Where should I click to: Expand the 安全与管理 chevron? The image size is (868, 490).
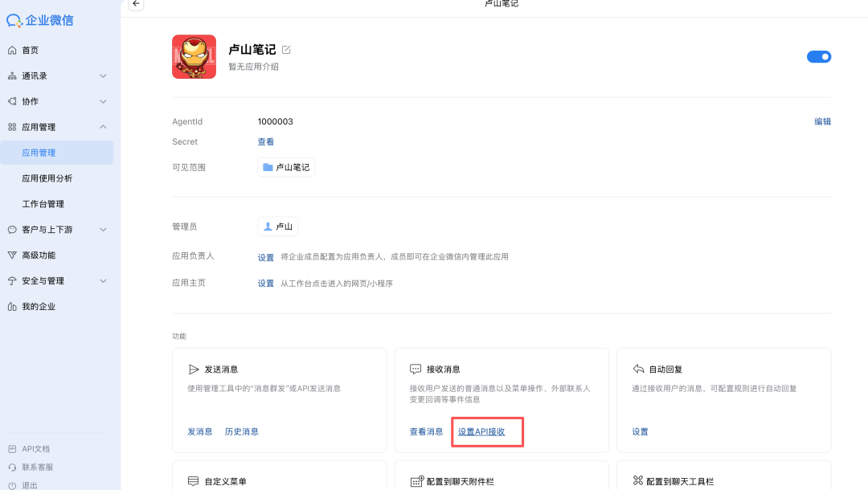tap(103, 281)
